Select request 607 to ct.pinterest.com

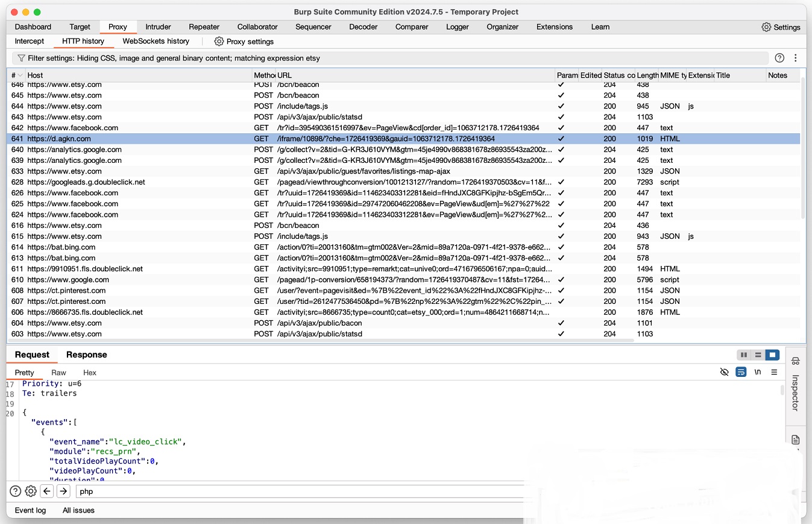click(x=403, y=301)
